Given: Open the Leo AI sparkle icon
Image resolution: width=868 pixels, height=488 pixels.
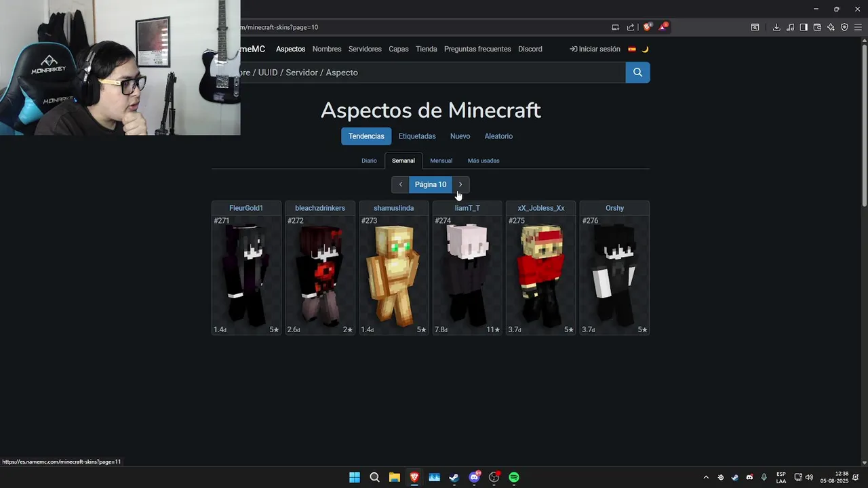Looking at the screenshot, I should pos(831,27).
